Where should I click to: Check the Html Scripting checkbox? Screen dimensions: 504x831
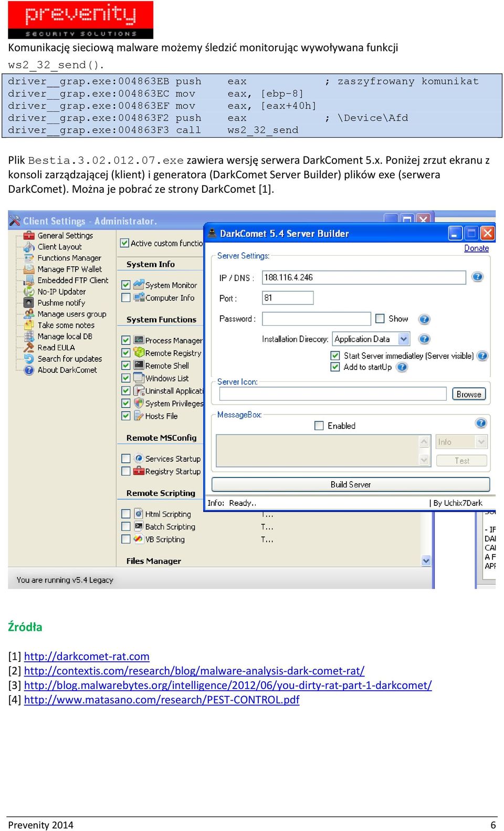point(126,514)
